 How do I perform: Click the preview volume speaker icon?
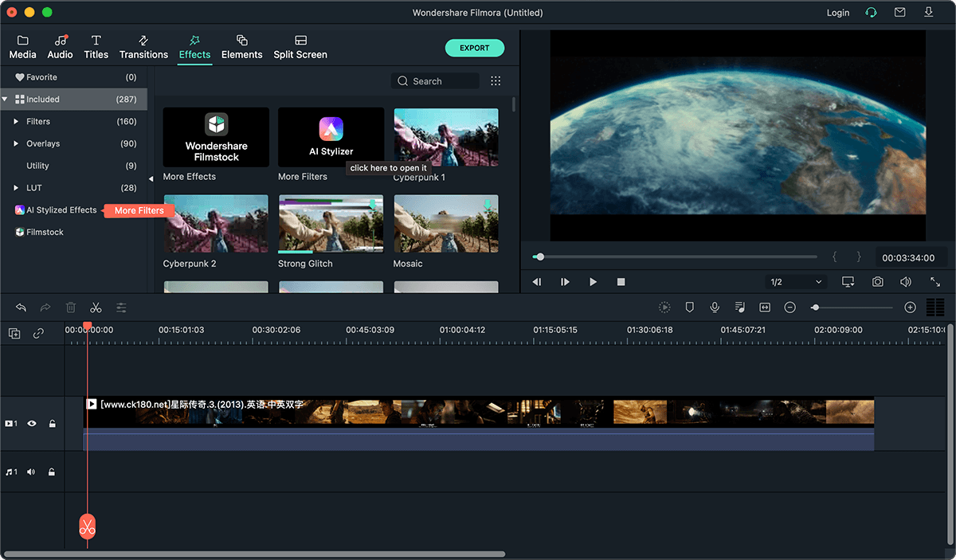tap(906, 282)
